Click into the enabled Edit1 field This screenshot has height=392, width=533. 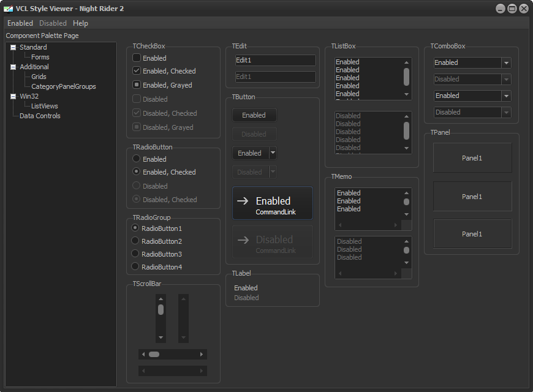click(275, 60)
